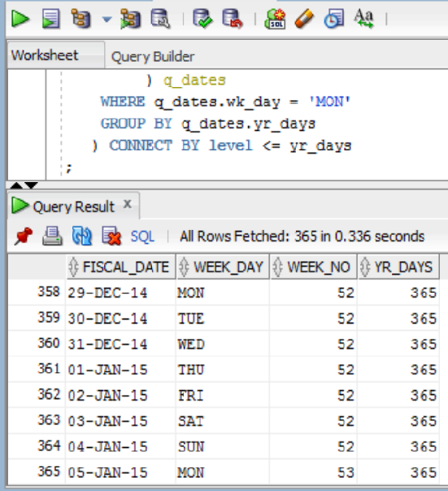The width and height of the screenshot is (448, 491).
Task: Toggle the red pin to freeze results
Action: point(24,236)
